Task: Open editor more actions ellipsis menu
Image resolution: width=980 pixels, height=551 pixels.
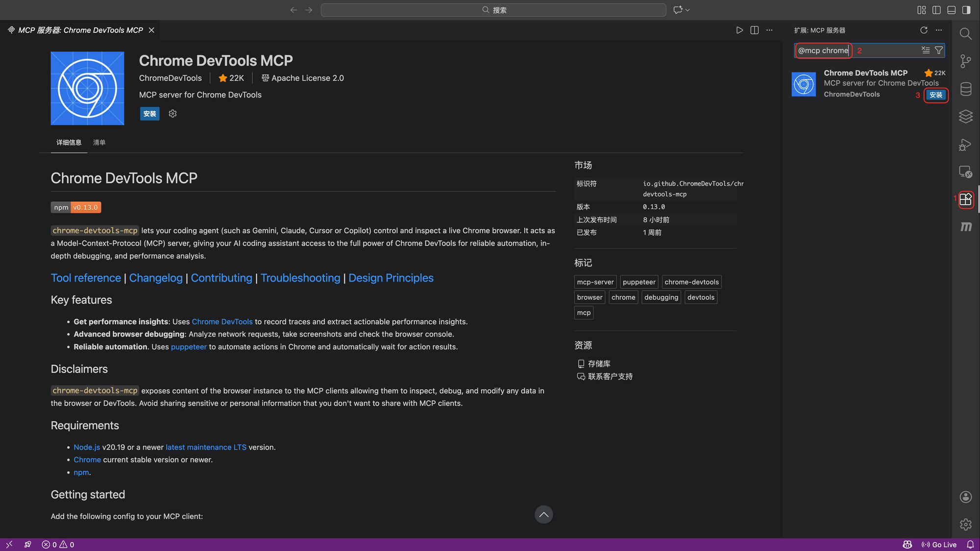Action: click(769, 30)
